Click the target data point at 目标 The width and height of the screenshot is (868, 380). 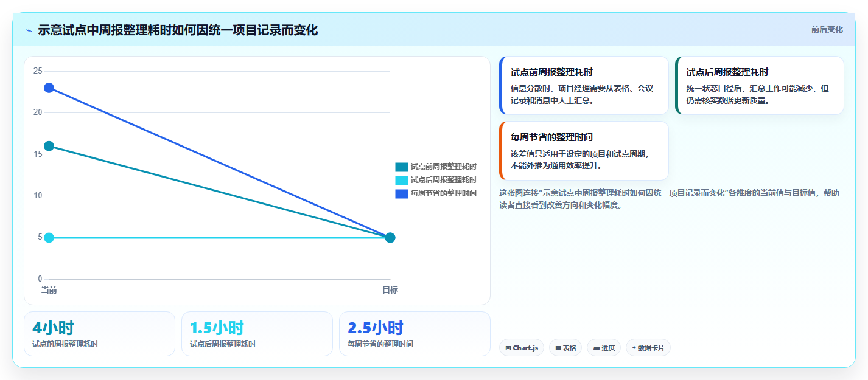tap(390, 238)
